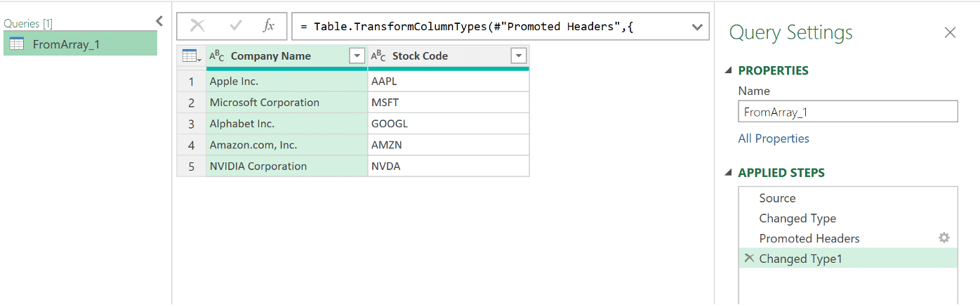Click the fx insert step icon
980x305 pixels.
[x=268, y=26]
